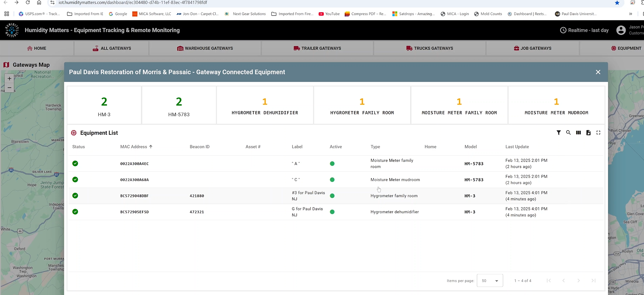Close the Gateway Connected Equipment dialog

(x=598, y=72)
